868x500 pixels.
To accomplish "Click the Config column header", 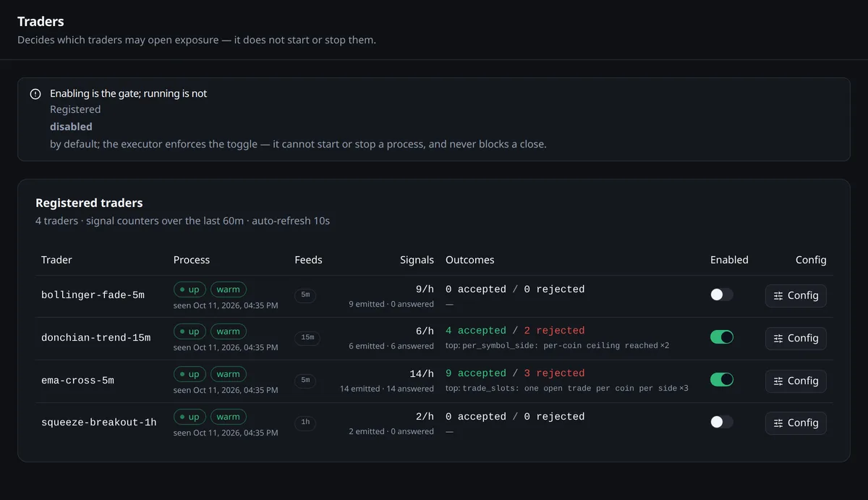I will (811, 260).
